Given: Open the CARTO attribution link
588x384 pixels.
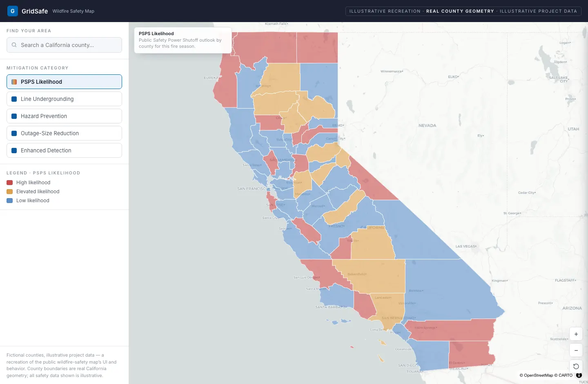Looking at the screenshot, I should coord(563,375).
